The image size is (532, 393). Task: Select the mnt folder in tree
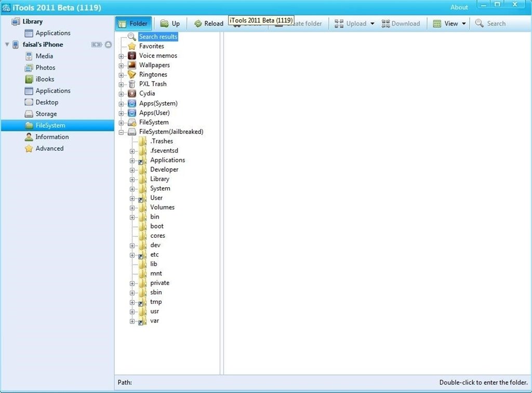point(156,273)
